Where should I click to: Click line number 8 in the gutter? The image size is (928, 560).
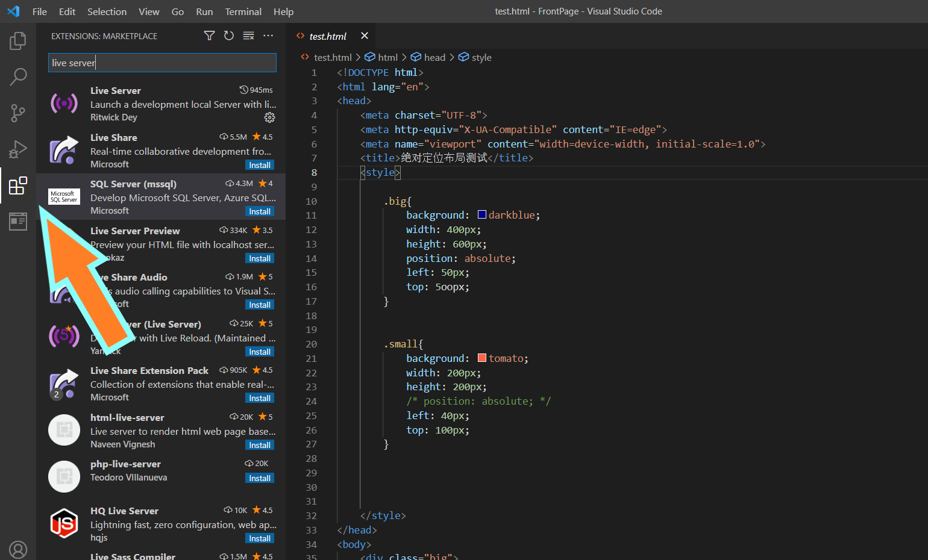tap(314, 172)
